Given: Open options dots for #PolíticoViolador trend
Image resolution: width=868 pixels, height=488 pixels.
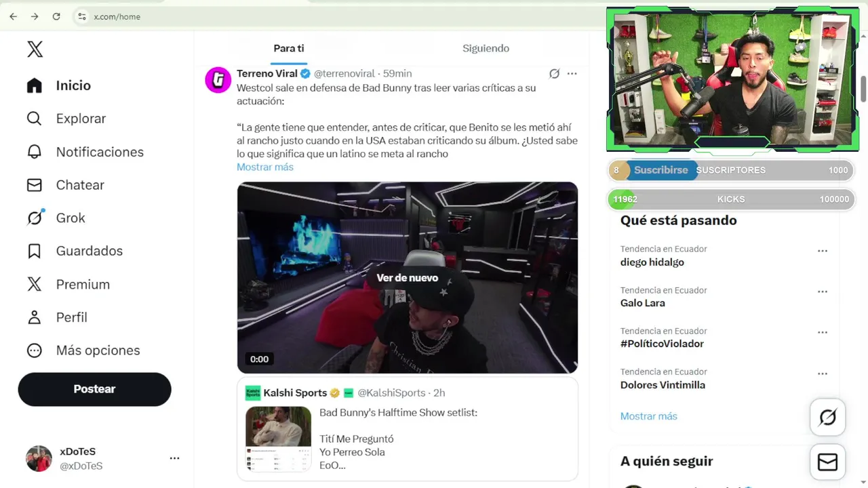Looking at the screenshot, I should (823, 332).
